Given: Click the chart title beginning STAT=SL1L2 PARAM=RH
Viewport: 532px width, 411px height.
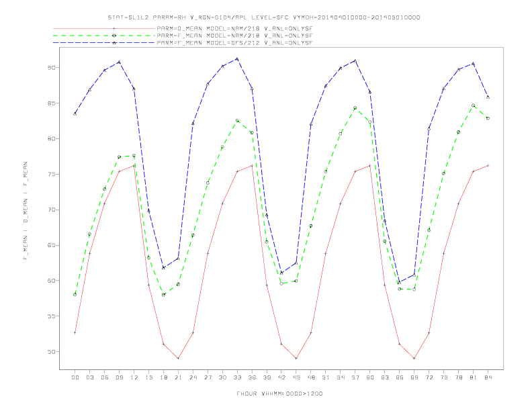Looking at the screenshot, I should [x=264, y=17].
